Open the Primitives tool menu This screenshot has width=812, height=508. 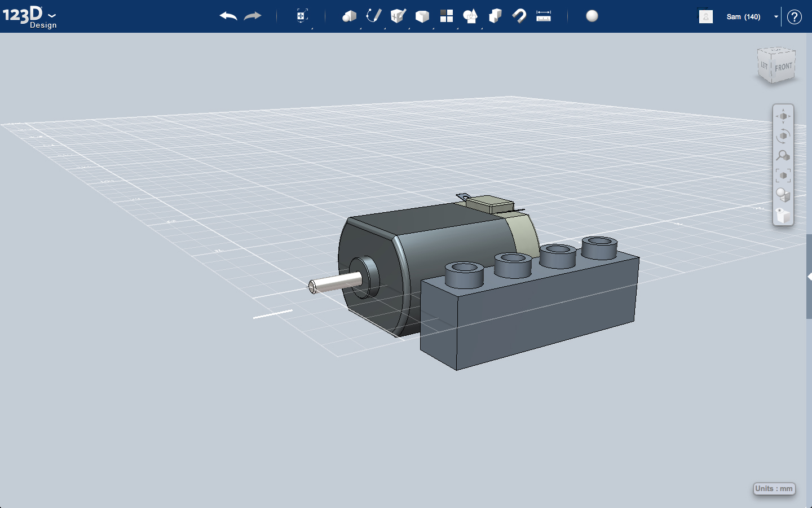point(350,16)
